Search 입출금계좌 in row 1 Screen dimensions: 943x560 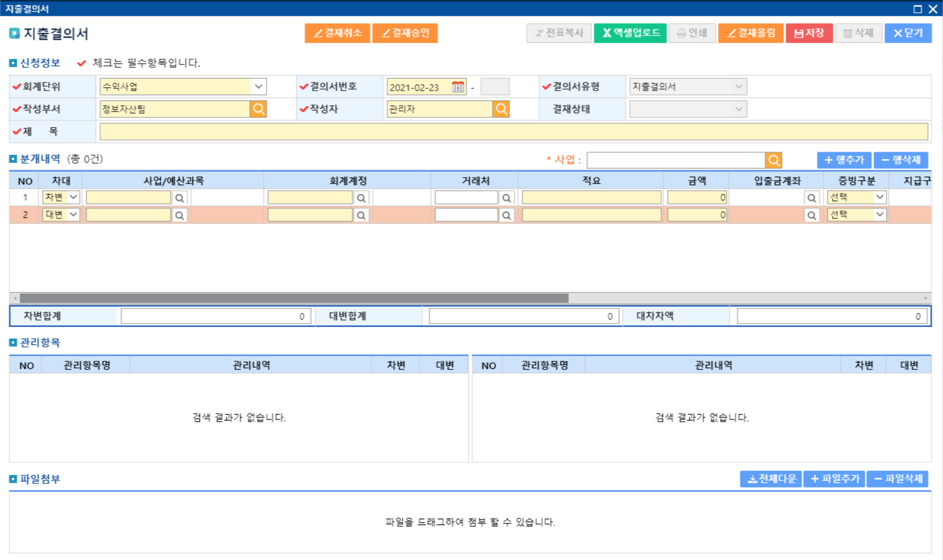(x=812, y=198)
